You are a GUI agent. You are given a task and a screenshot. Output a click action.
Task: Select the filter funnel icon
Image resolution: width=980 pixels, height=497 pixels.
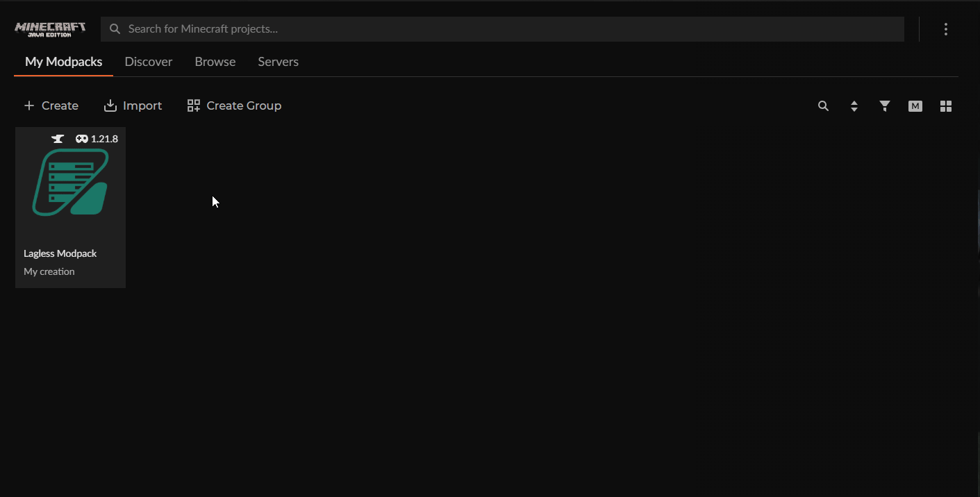click(x=884, y=106)
